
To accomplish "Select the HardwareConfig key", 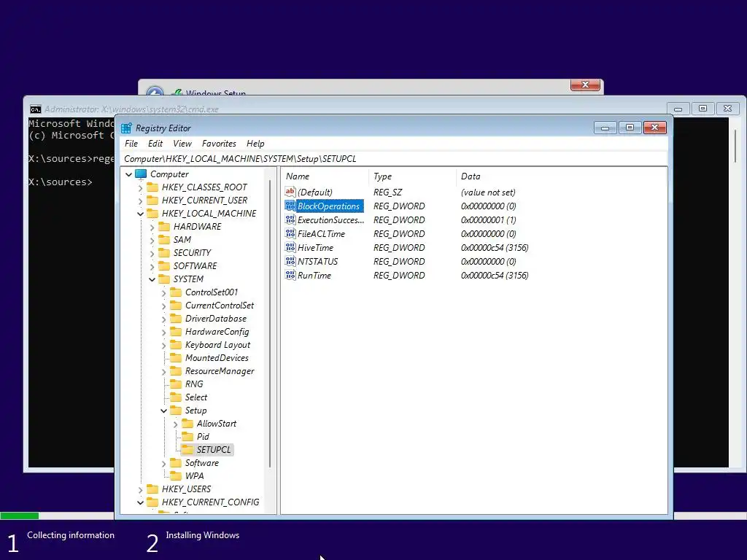I will (217, 332).
